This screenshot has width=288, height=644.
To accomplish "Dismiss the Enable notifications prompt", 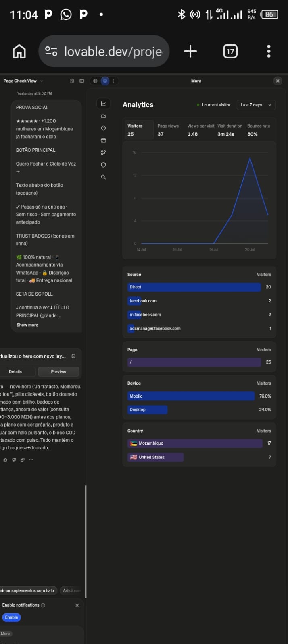I will coord(77,605).
